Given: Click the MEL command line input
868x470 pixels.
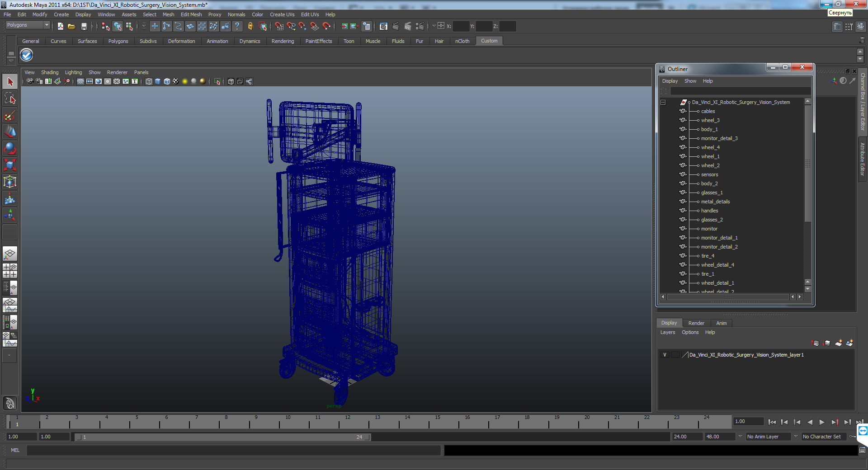Looking at the screenshot, I should coord(233,450).
